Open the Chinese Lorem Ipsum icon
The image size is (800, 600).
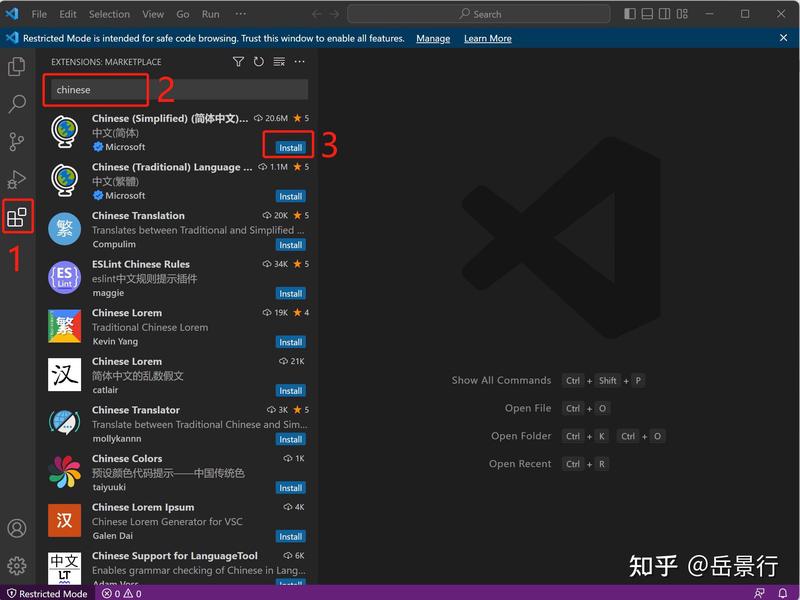pos(65,520)
